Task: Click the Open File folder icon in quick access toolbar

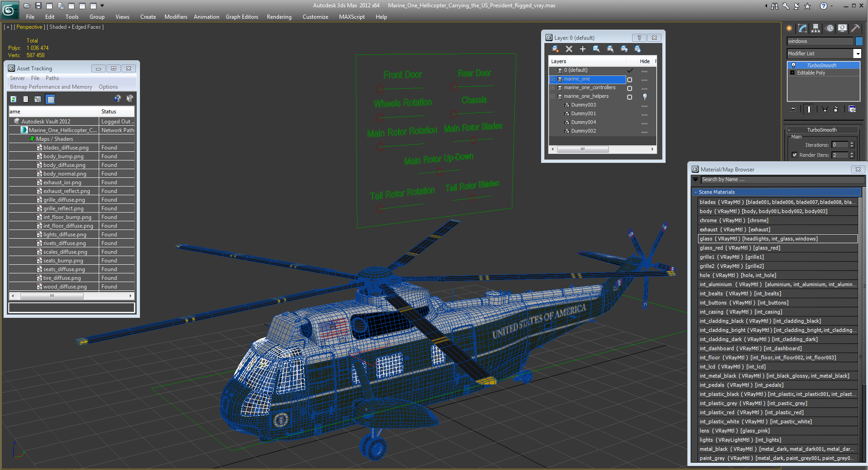Action: coord(27,5)
